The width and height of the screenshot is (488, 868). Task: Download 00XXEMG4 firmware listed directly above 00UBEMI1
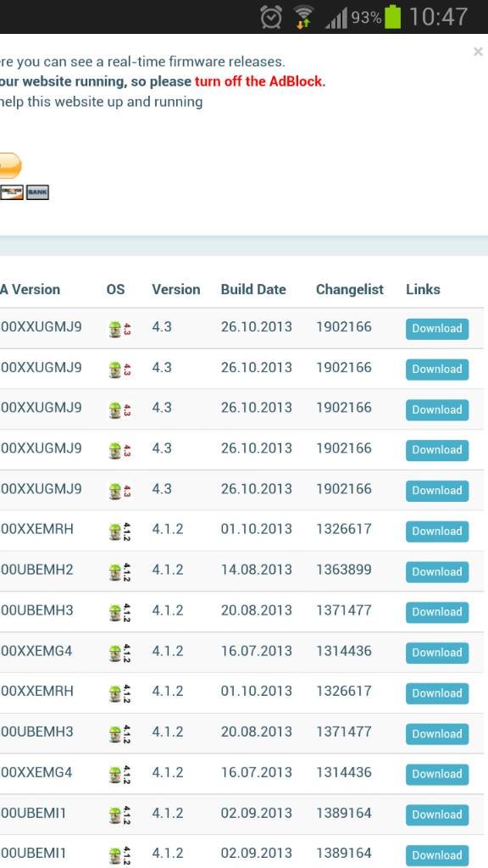click(437, 775)
